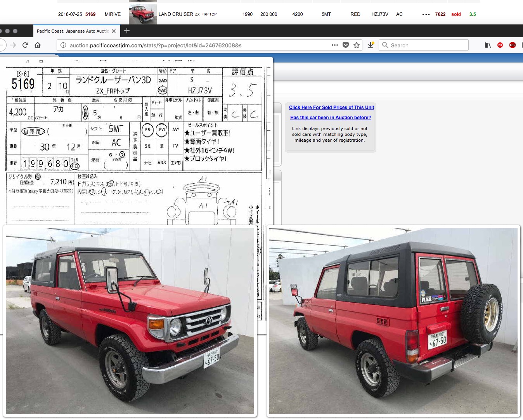Bookmark this page with the star icon
This screenshot has width=523, height=420.
click(357, 45)
